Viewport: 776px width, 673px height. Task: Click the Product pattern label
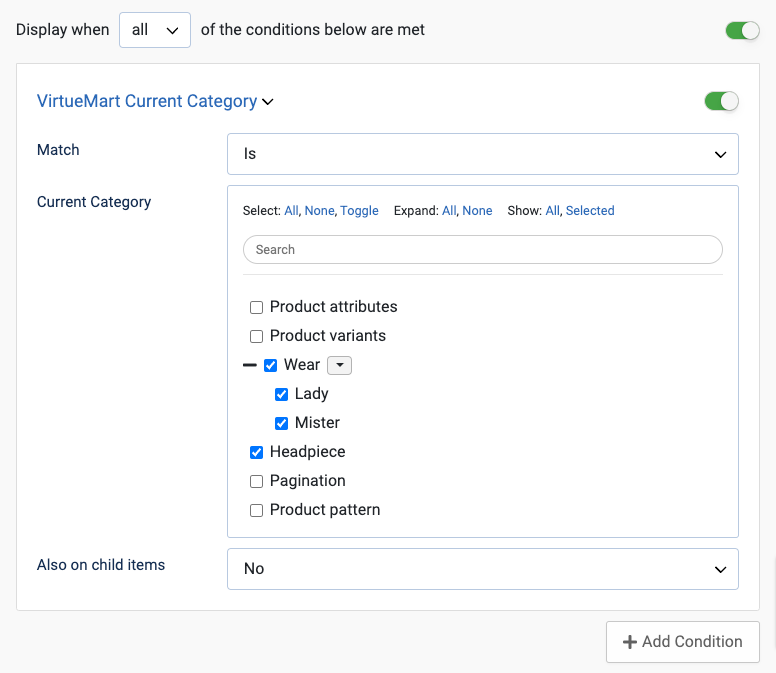325,510
